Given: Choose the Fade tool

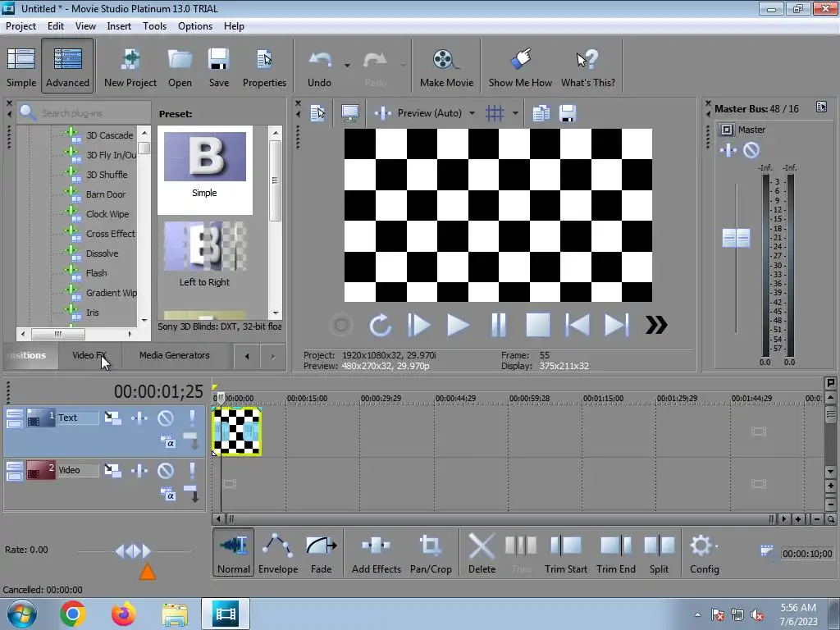Looking at the screenshot, I should [321, 552].
